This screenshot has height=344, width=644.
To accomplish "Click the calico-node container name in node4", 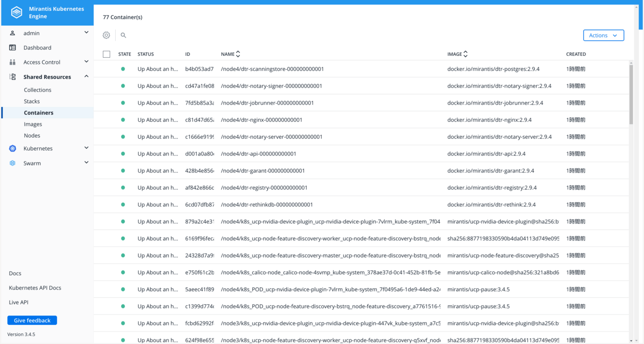I will 331,273.
